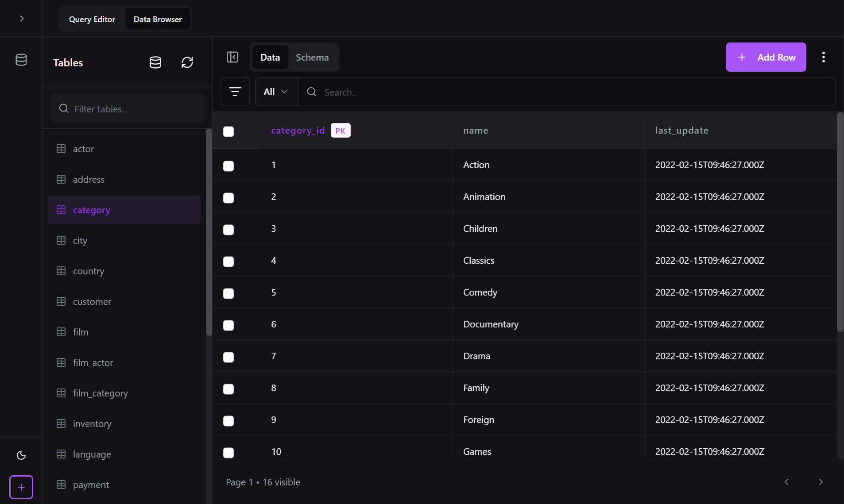Image resolution: width=844 pixels, height=504 pixels.
Task: Focus the data Search field
Action: coord(567,92)
